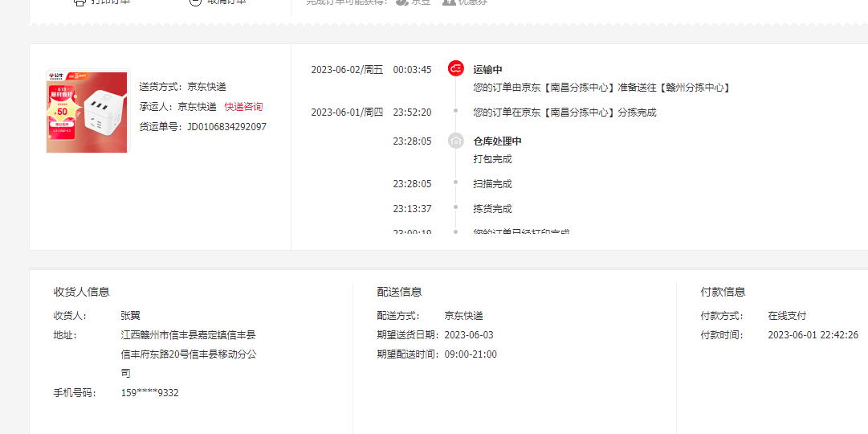Click the expected delivery date 2023-06-03
The height and width of the screenshot is (434, 868).
469,335
